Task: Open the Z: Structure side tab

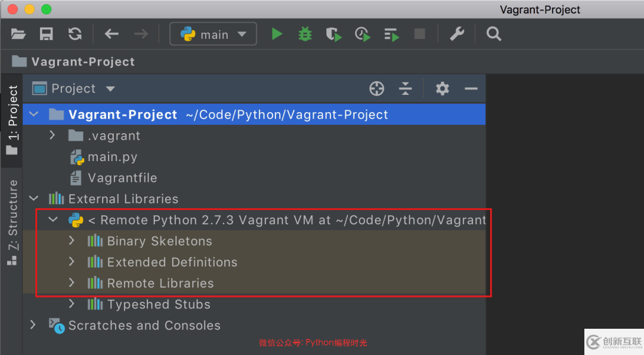Action: pyautogui.click(x=12, y=221)
